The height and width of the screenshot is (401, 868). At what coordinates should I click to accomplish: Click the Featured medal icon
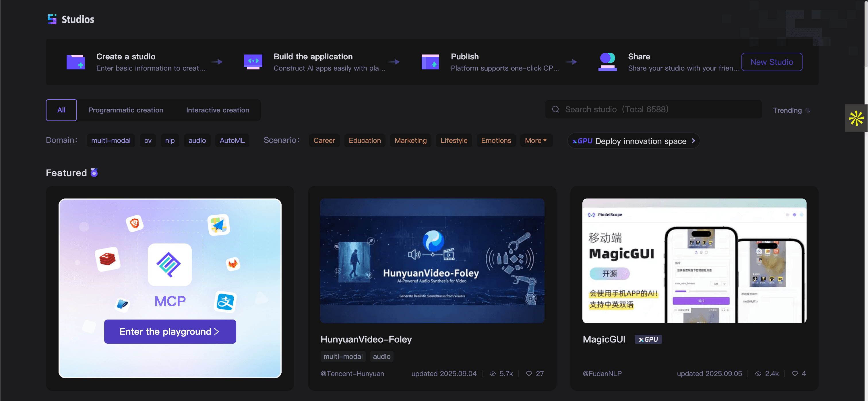(94, 173)
